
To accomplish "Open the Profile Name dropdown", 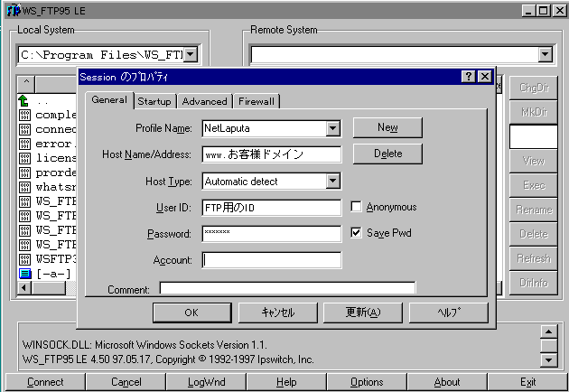I will 332,128.
